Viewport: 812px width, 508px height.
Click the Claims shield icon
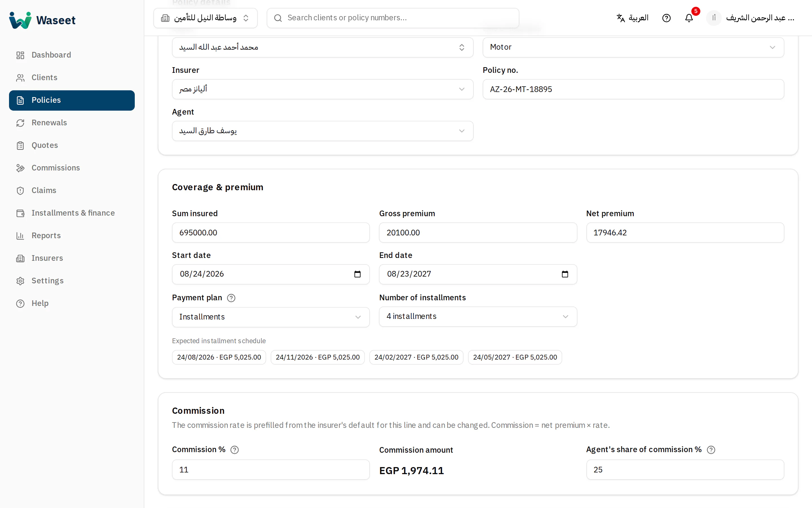click(x=21, y=190)
